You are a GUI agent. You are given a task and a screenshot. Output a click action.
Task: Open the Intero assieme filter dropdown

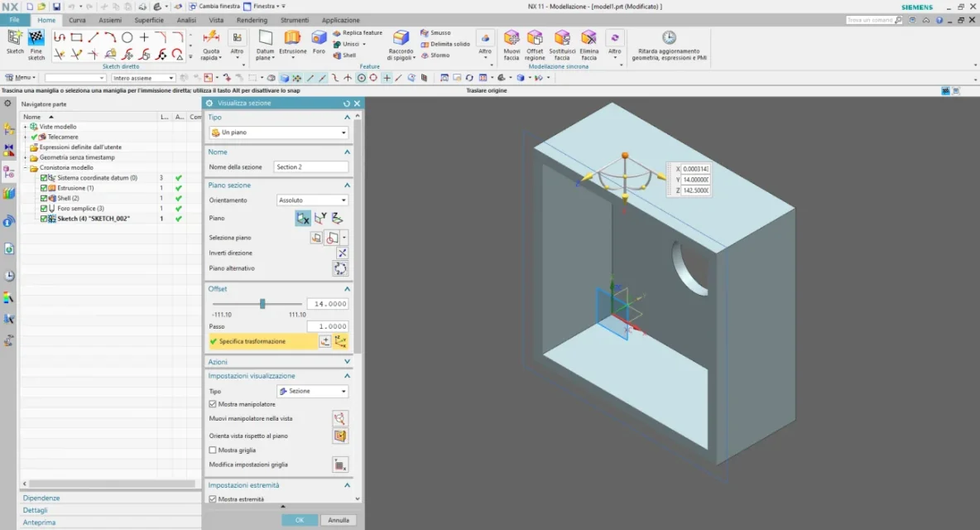click(143, 78)
